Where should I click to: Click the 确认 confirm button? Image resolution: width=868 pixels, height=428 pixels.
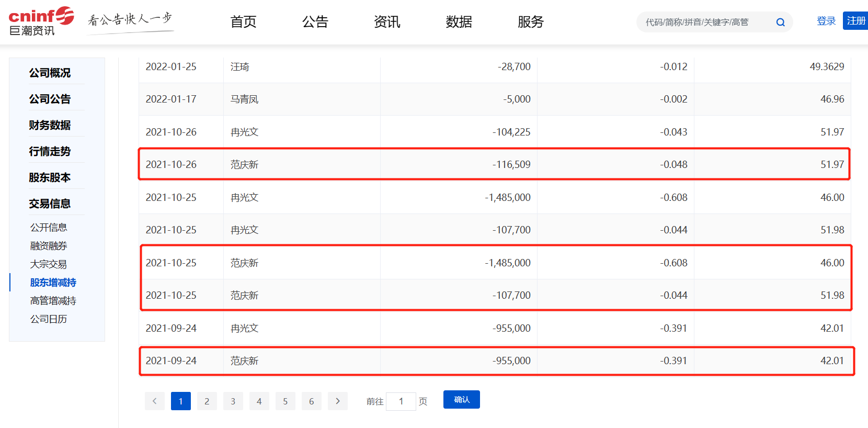click(x=462, y=400)
